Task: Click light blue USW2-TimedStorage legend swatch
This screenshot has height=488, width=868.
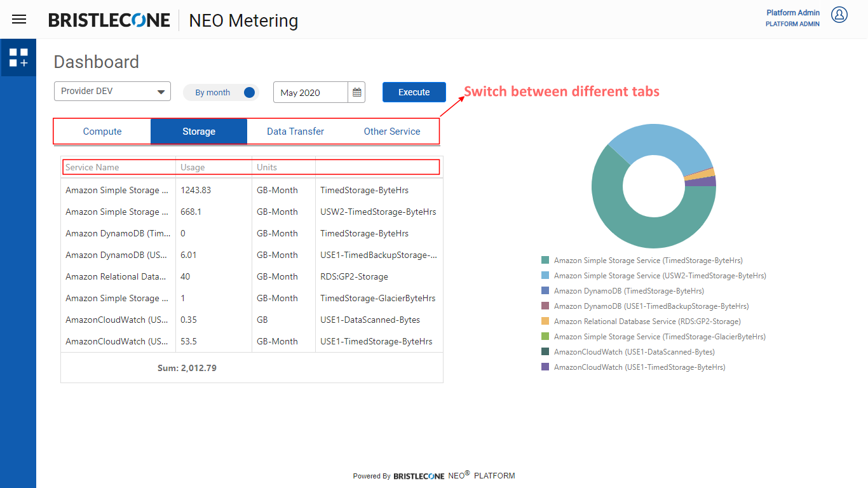Action: (x=545, y=276)
